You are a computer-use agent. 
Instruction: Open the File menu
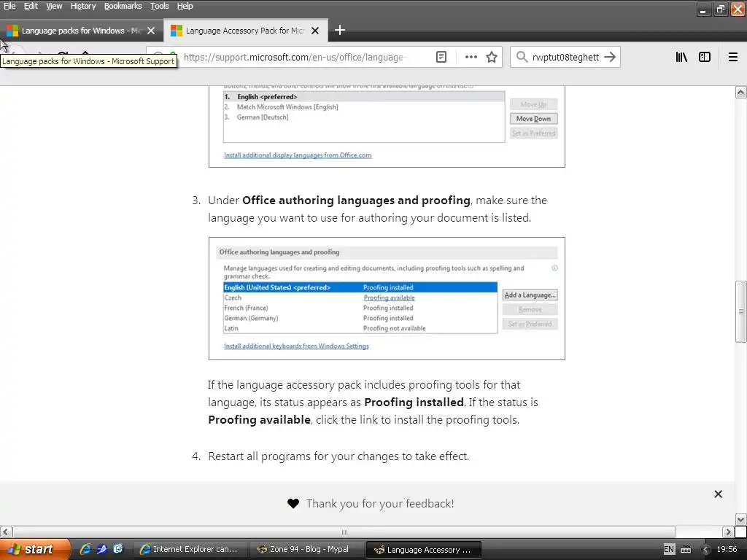tap(9, 6)
